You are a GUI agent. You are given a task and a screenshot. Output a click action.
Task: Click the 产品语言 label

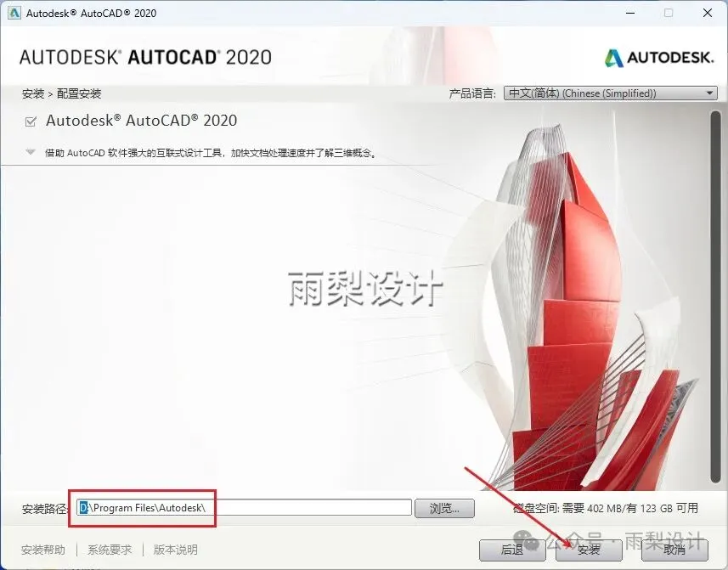click(472, 93)
